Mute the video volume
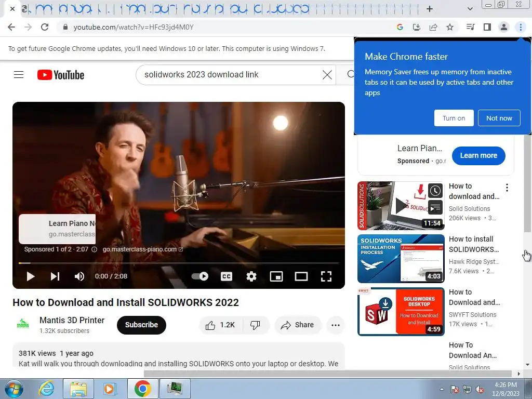Viewport: 532px width, 399px height. 79,276
